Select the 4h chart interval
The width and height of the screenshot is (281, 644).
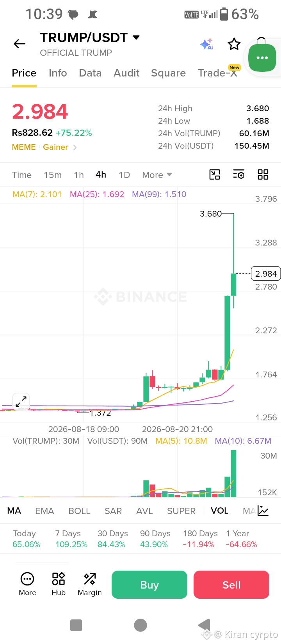(101, 174)
